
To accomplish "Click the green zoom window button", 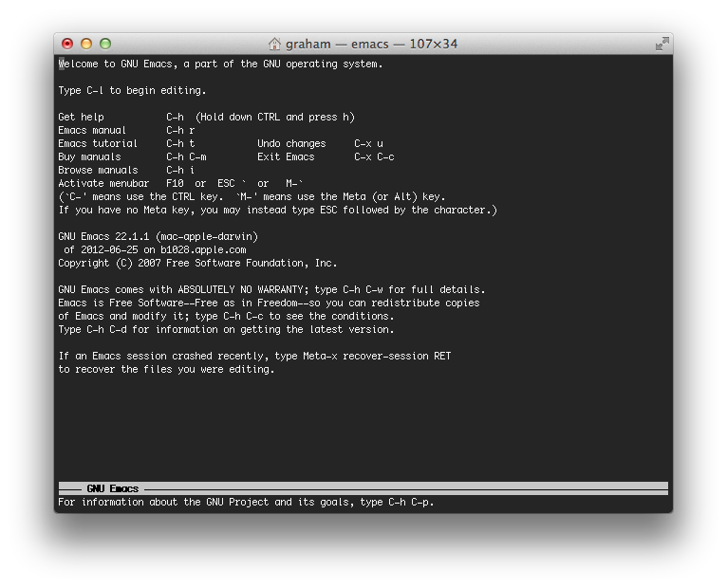I will [105, 44].
